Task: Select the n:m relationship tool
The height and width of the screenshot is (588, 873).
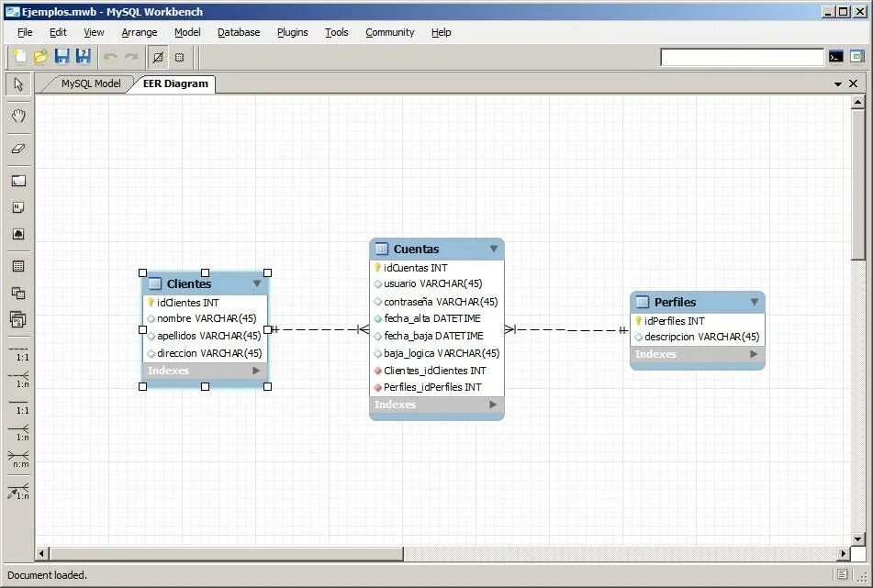Action: pos(18,459)
